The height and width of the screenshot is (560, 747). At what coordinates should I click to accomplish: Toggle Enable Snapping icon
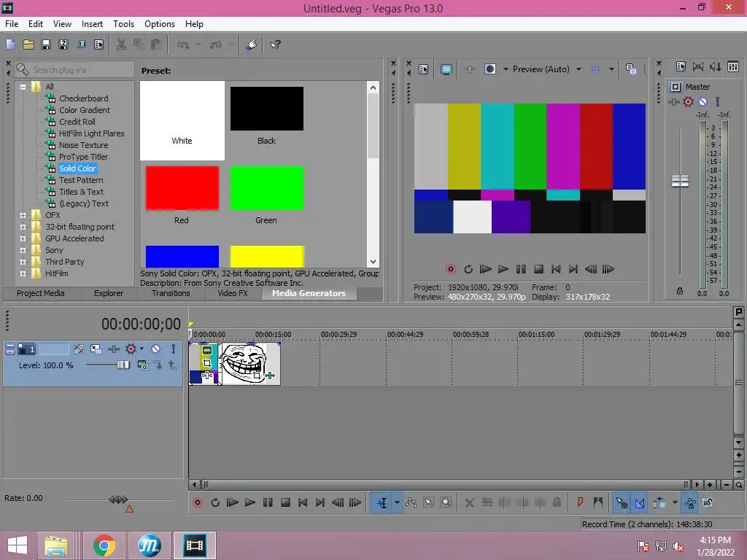(x=622, y=502)
